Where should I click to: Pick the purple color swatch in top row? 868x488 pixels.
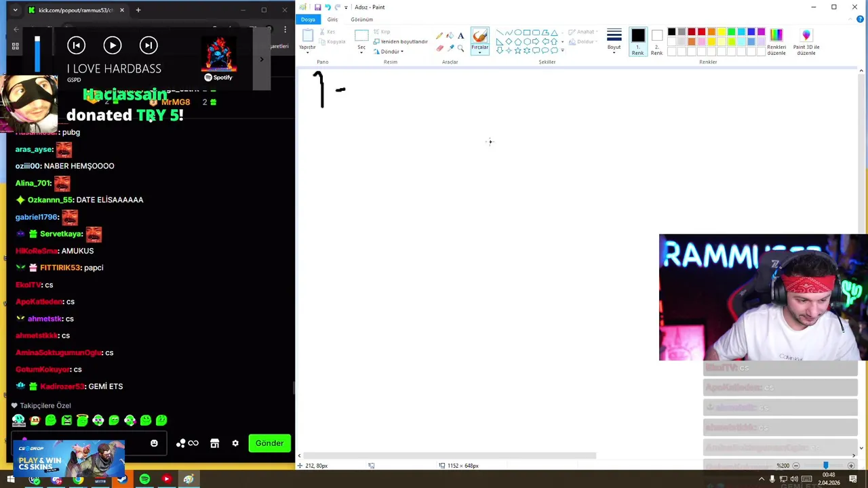point(761,32)
